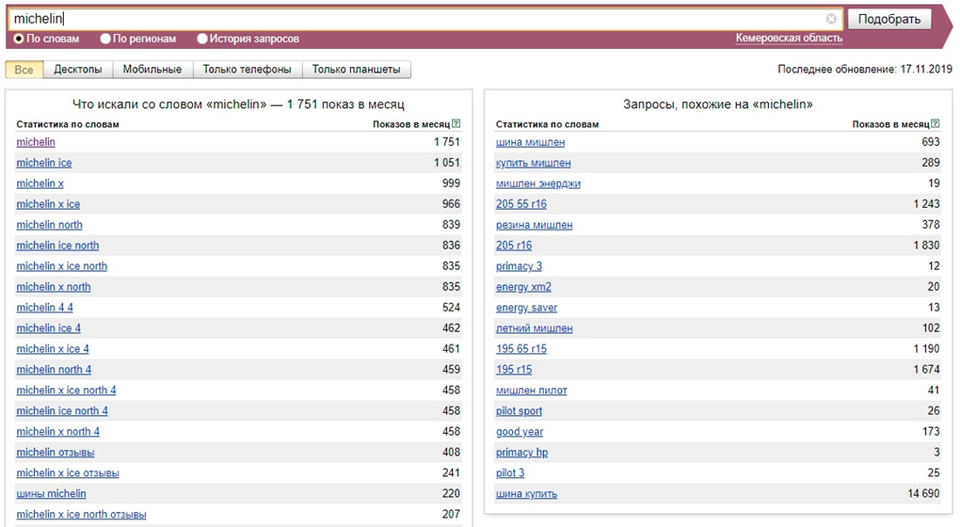
Task: Switch to the 'Десктопы' tab
Action: [x=77, y=70]
